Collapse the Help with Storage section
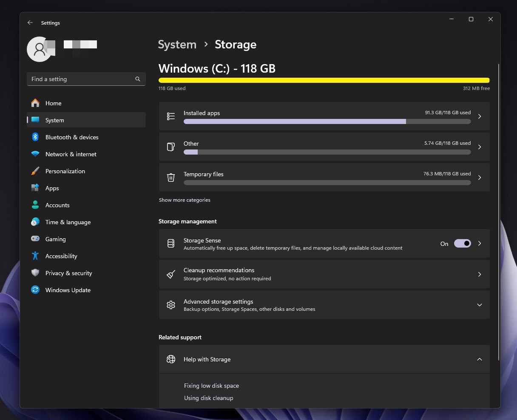 (x=480, y=359)
